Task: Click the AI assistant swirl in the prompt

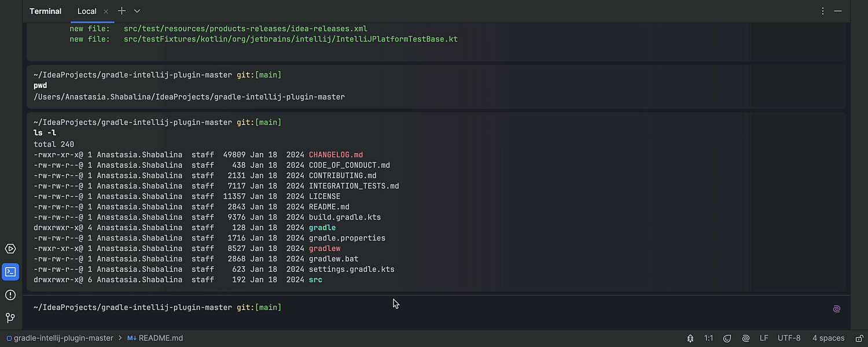Action: tap(836, 309)
